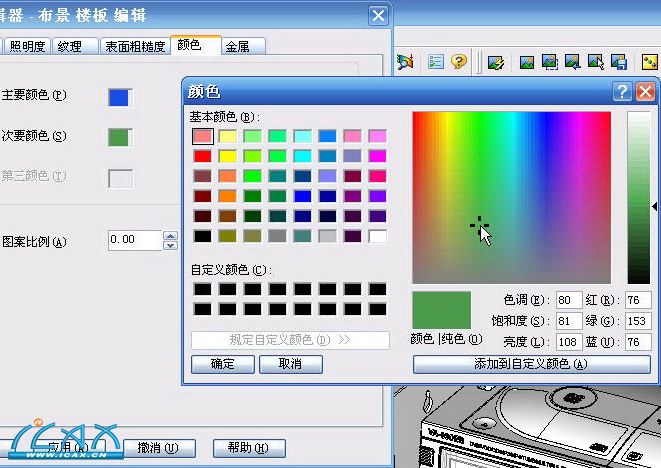Image resolution: width=661 pixels, height=468 pixels.
Task: Click the yellow dotted icon in toolbar
Action: tap(650, 62)
